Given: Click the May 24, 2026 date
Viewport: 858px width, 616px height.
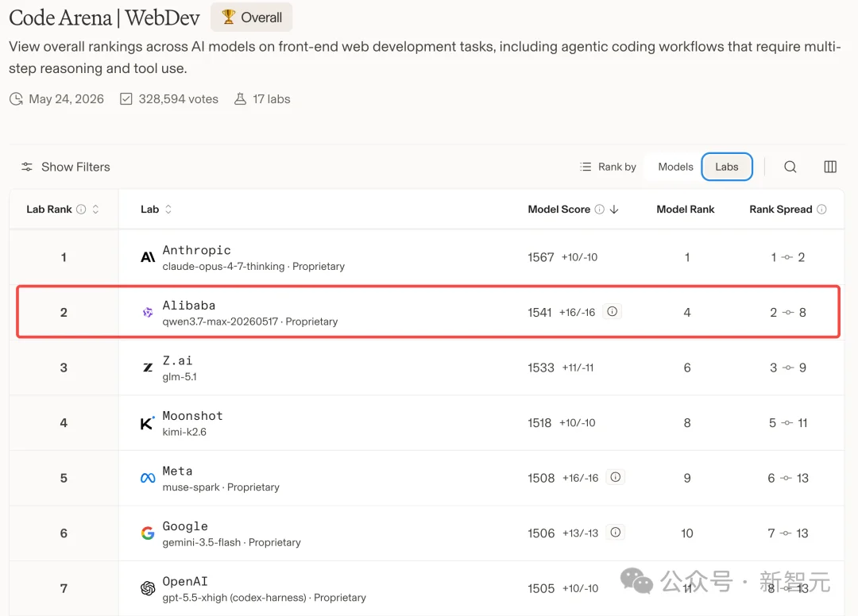Looking at the screenshot, I should [66, 99].
